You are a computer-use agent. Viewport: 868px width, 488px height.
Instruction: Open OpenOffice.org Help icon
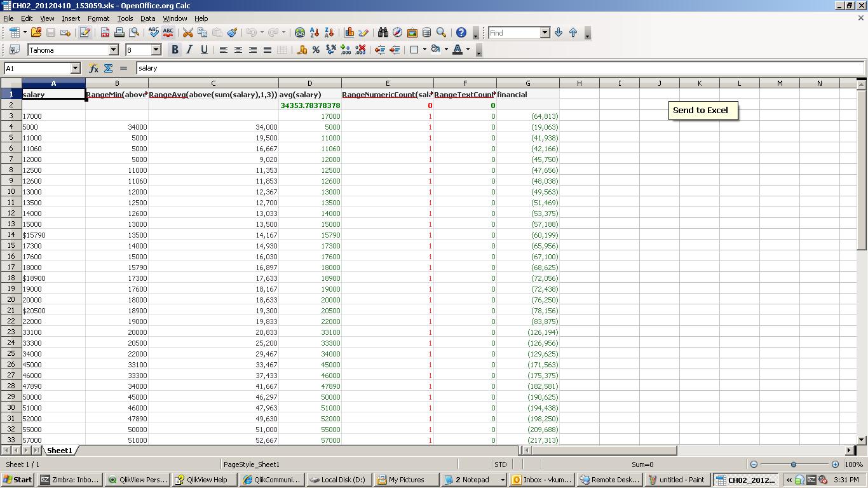(461, 32)
